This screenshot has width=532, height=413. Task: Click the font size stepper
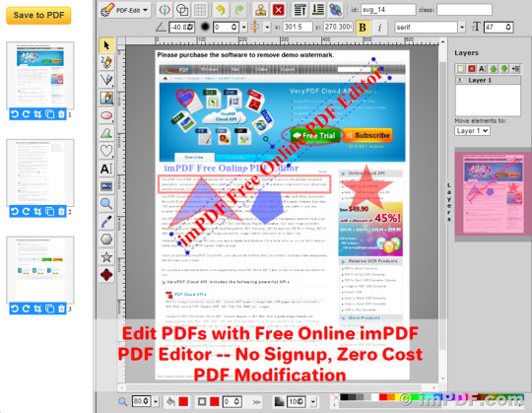point(508,28)
